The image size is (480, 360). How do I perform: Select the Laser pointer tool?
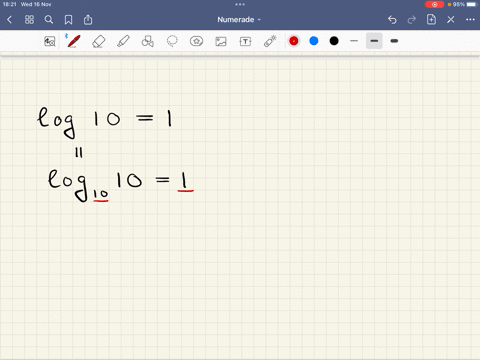tap(270, 41)
